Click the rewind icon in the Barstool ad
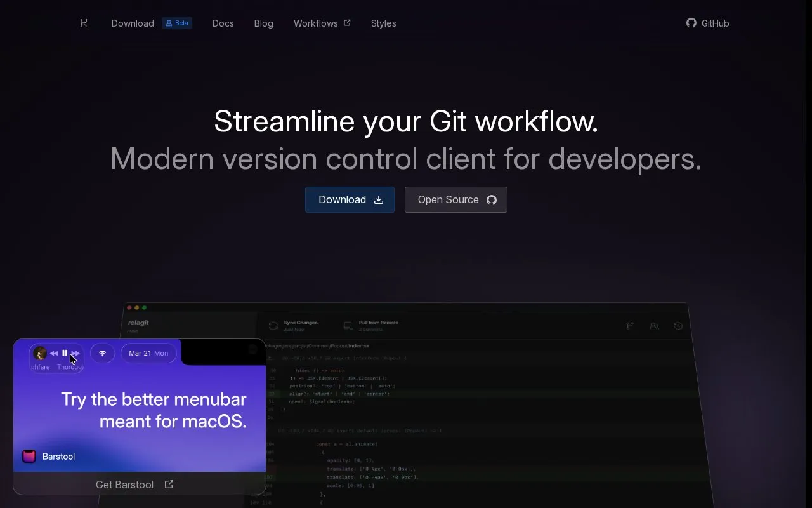This screenshot has height=508, width=812. pyautogui.click(x=54, y=353)
